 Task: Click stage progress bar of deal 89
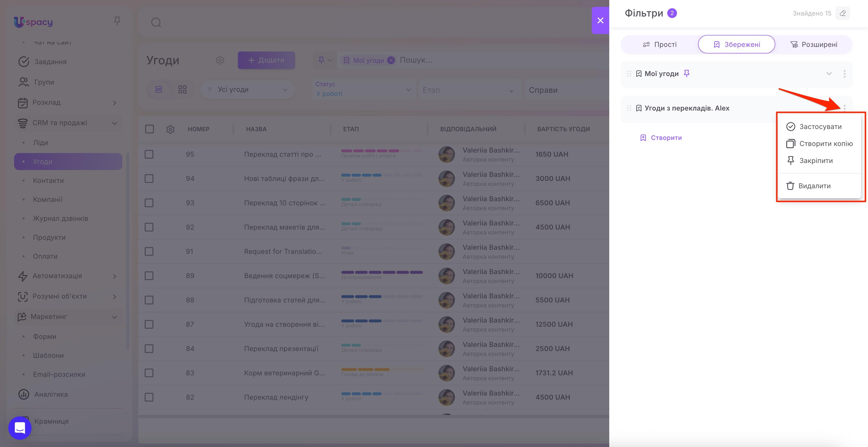click(382, 272)
